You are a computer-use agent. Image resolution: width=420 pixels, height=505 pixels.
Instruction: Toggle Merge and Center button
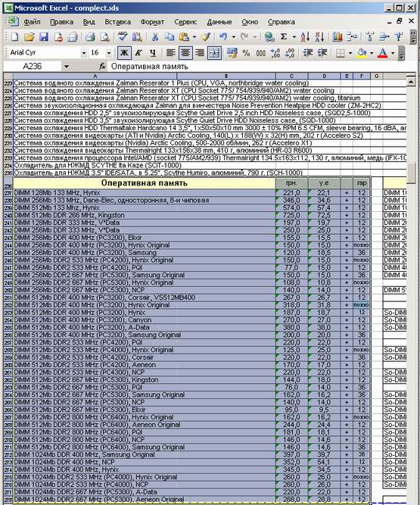click(214, 53)
